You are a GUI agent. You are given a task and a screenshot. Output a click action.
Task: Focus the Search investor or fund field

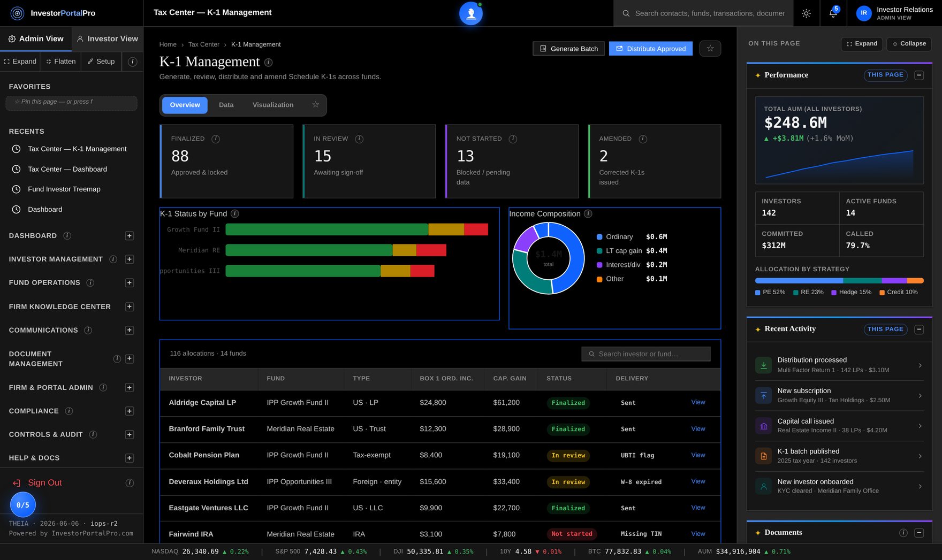tap(646, 354)
